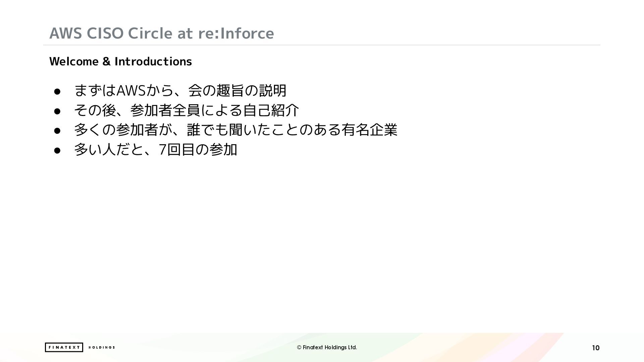Click the first bullet point dot
This screenshot has height=362, width=644.
(x=57, y=92)
